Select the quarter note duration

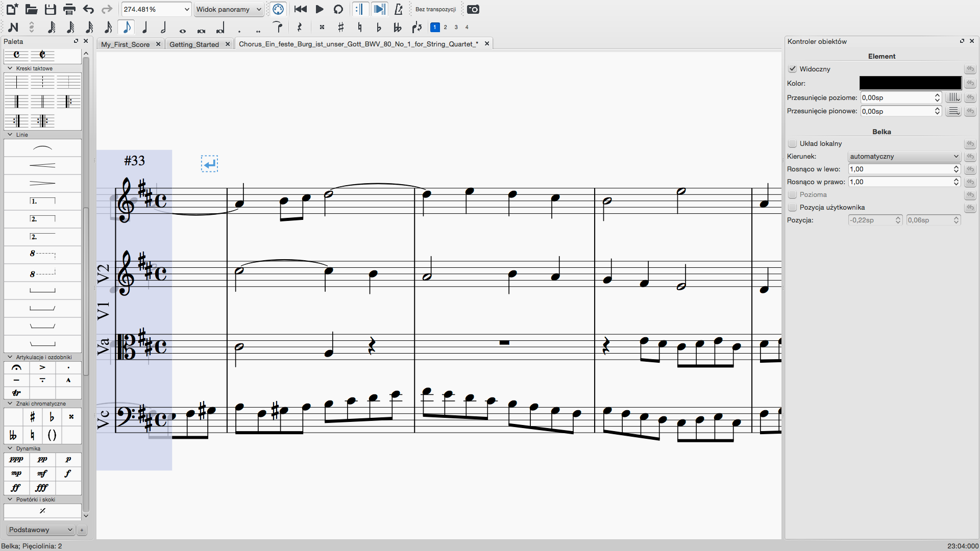[x=145, y=27]
